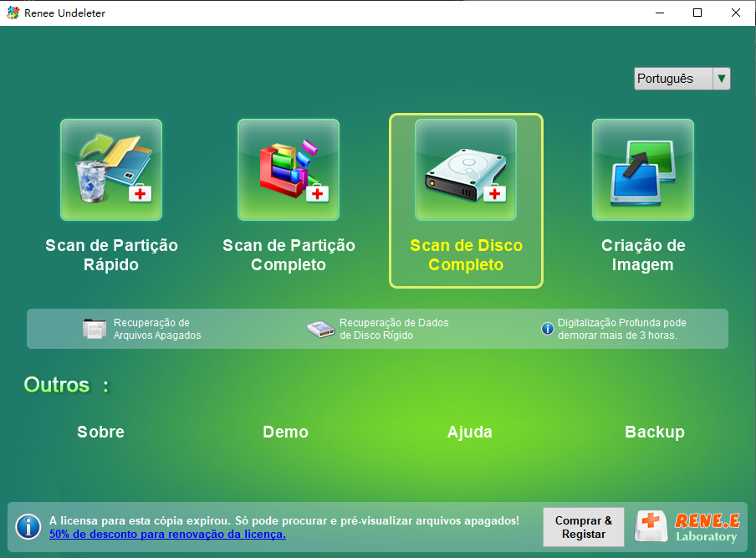Click the Comprar & Registar button
Image resolution: width=756 pixels, height=558 pixels.
[583, 527]
